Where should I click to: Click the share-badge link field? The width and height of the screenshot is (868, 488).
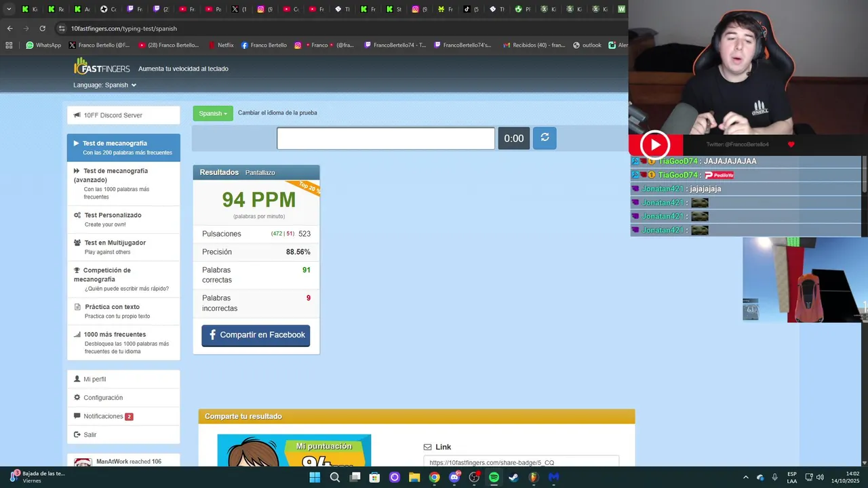521,462
